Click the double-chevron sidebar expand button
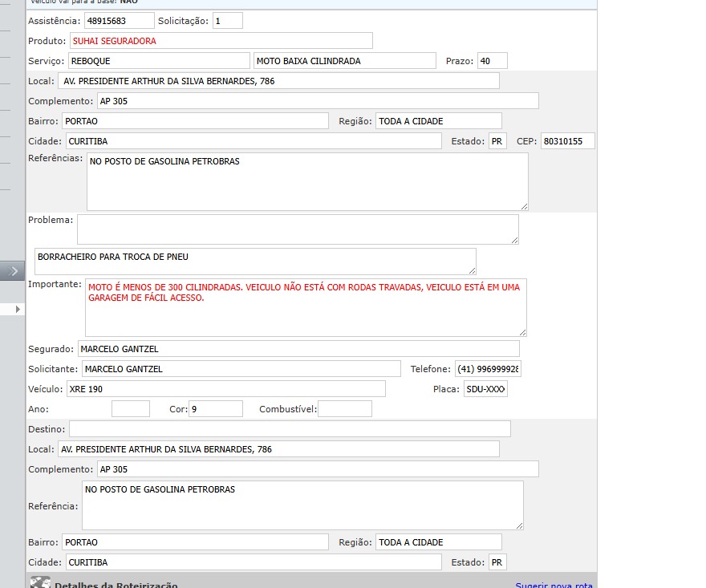The image size is (706, 588). coord(13,271)
